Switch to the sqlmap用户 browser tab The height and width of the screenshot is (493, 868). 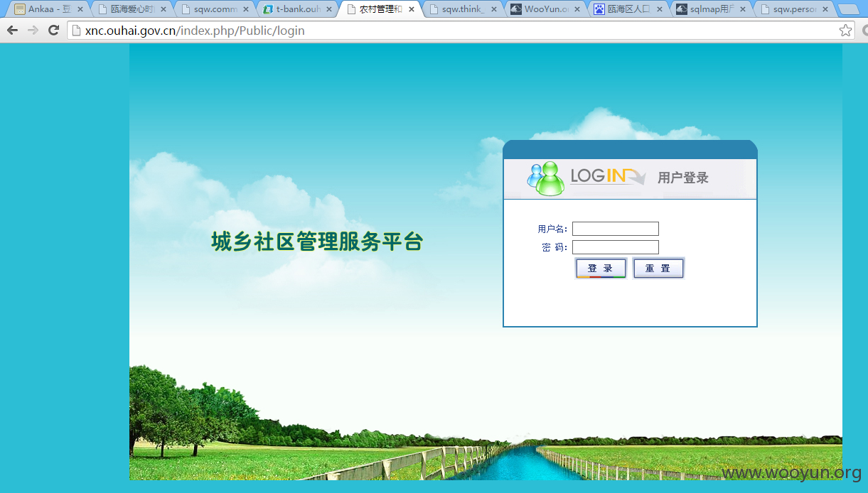click(711, 9)
